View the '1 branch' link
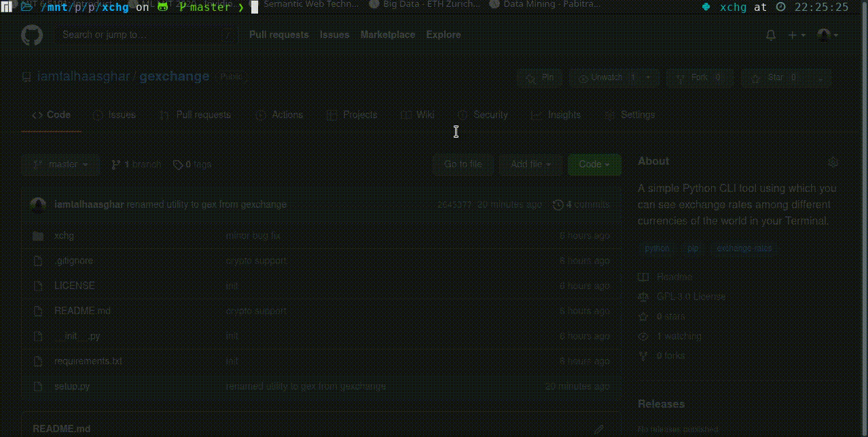Image resolution: width=868 pixels, height=437 pixels. pos(137,164)
